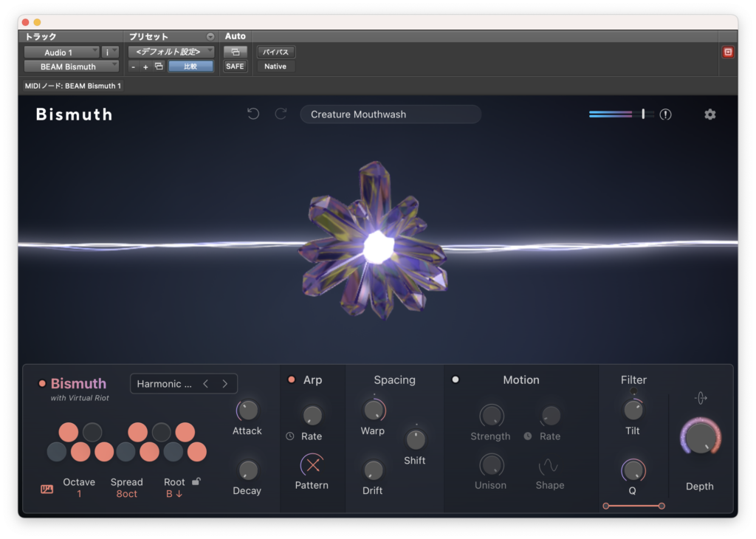
Task: Select the Motion Shape waveform icon
Action: [549, 466]
